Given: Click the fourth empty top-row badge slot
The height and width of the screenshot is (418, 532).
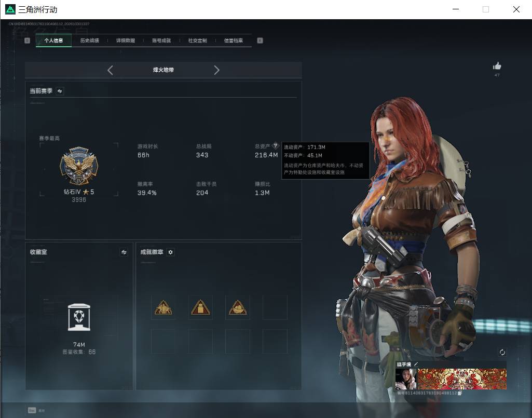Looking at the screenshot, I should pyautogui.click(x=275, y=307).
